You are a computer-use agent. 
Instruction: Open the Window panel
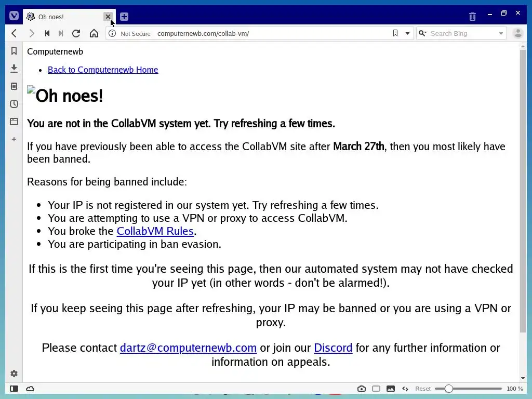click(x=14, y=122)
